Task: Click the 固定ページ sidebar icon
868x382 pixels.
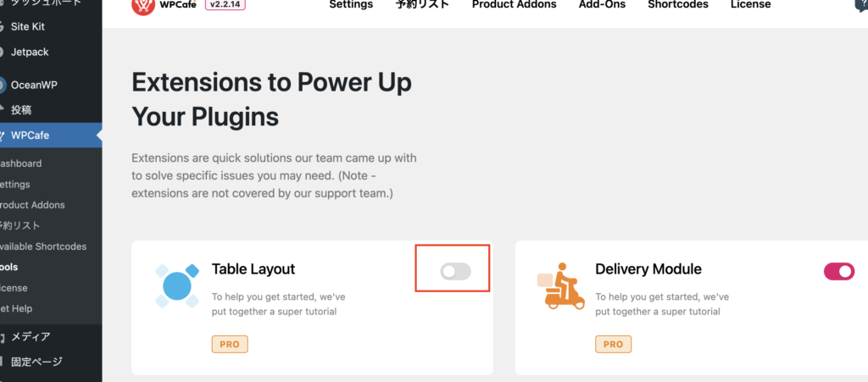Action: pyautogui.click(x=3, y=363)
